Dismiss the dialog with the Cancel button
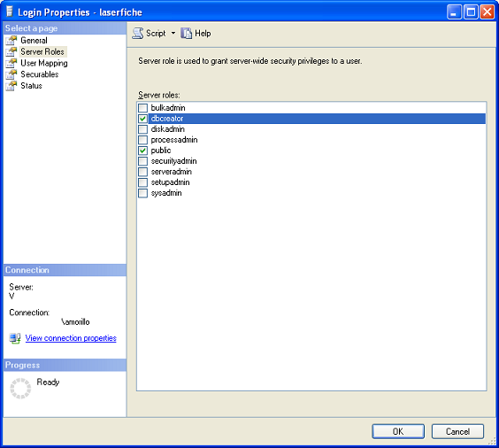499x448 pixels. coord(457,431)
